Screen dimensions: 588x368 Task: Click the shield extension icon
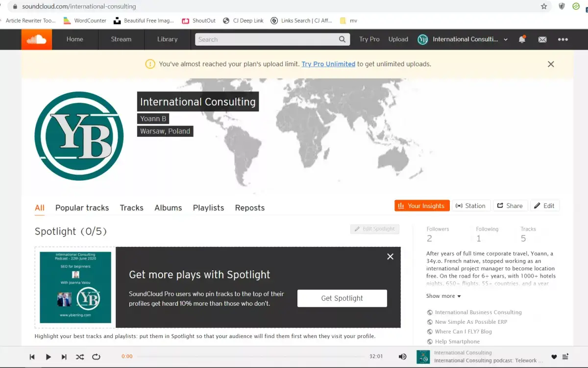(562, 6)
